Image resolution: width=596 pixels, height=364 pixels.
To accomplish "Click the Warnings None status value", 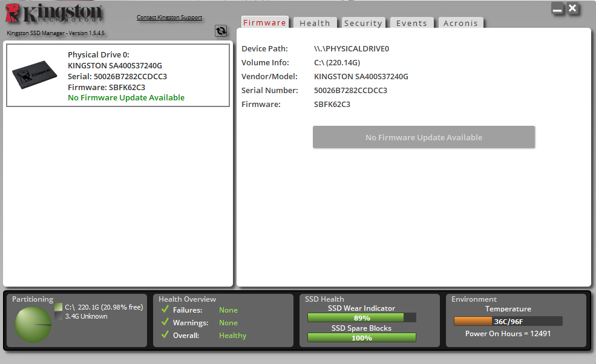I will coord(229,323).
